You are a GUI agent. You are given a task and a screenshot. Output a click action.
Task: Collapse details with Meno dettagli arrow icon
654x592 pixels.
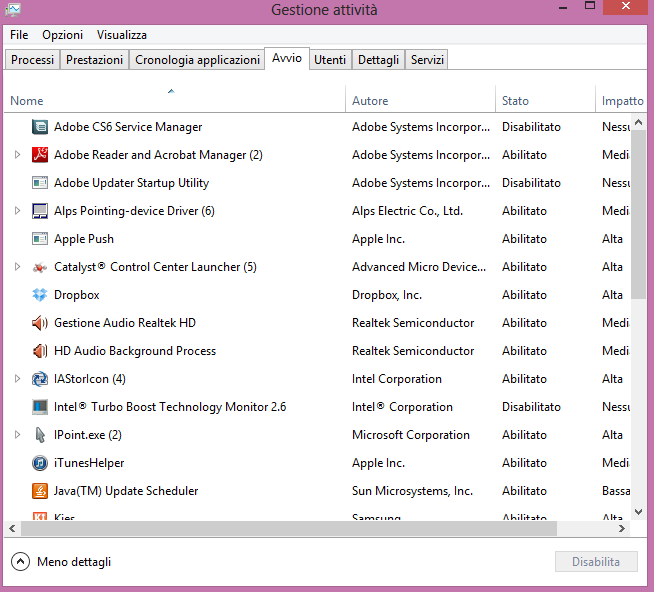click(20, 562)
